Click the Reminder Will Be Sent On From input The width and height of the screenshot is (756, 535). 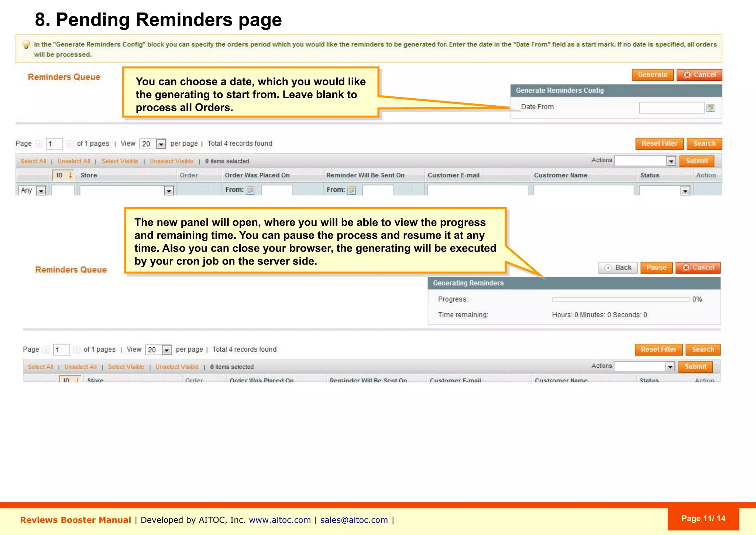[378, 190]
